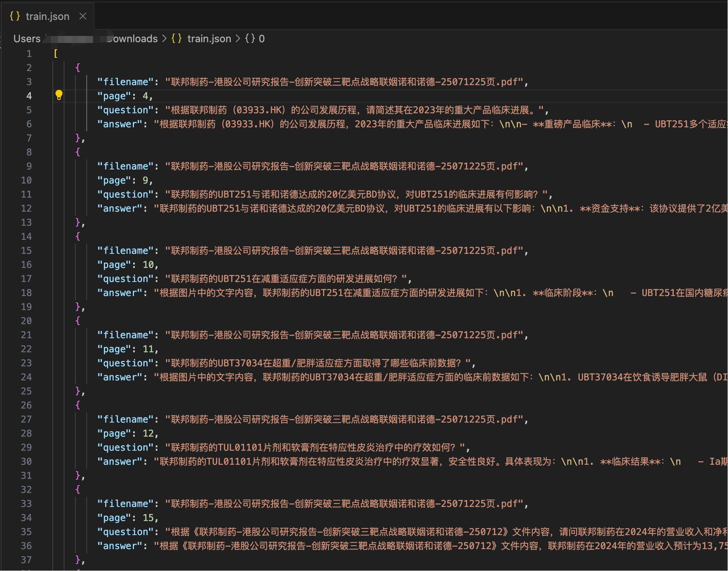Click the question text about 20亿美元BD协议
The height and width of the screenshot is (571, 728).
click(356, 194)
